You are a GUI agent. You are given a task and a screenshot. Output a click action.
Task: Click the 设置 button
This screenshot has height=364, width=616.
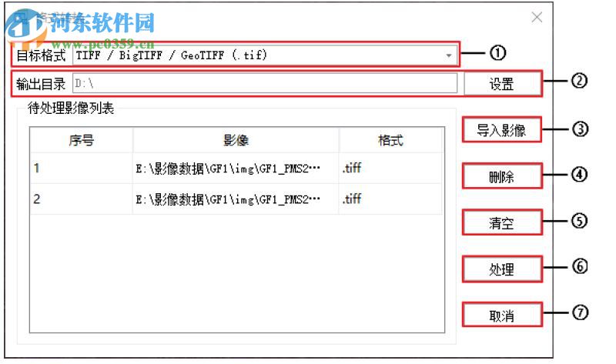502,84
